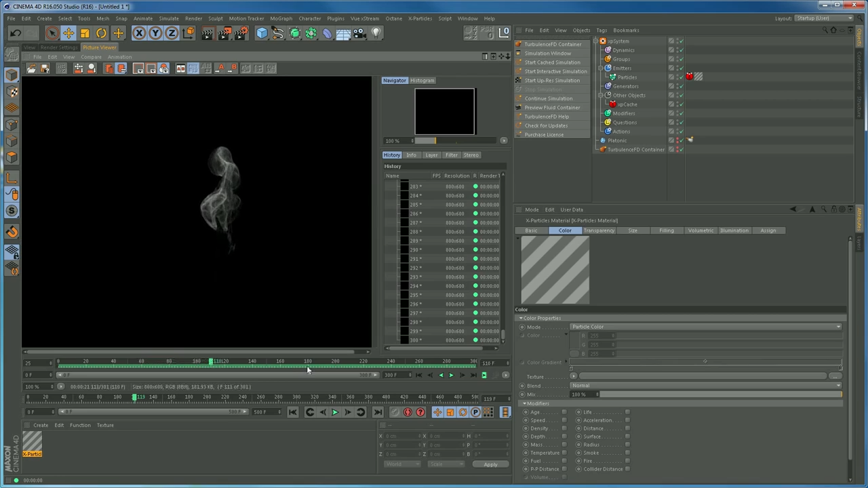Open the Mode Particle Color dropdown
868x488 pixels.
706,327
